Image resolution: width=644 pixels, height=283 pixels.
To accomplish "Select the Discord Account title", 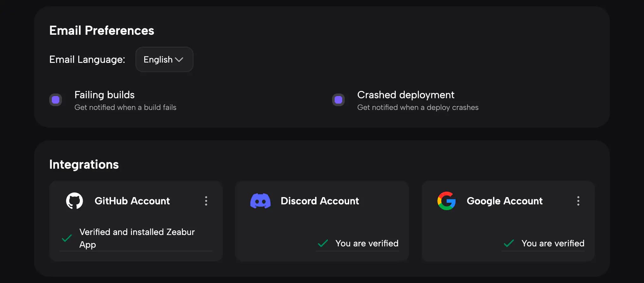I will [319, 201].
